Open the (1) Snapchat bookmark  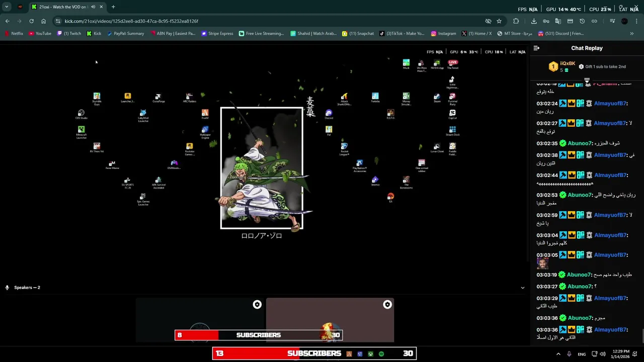coord(358,34)
